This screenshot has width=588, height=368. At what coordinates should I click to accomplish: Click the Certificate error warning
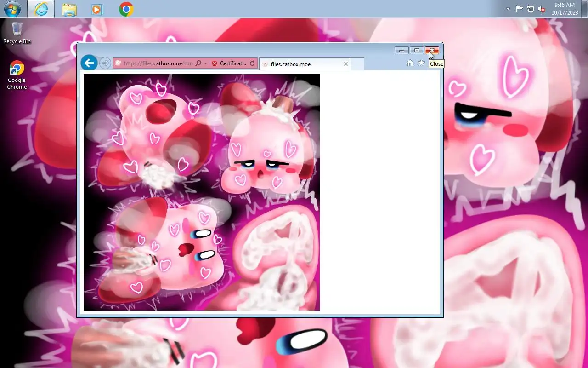(229, 63)
